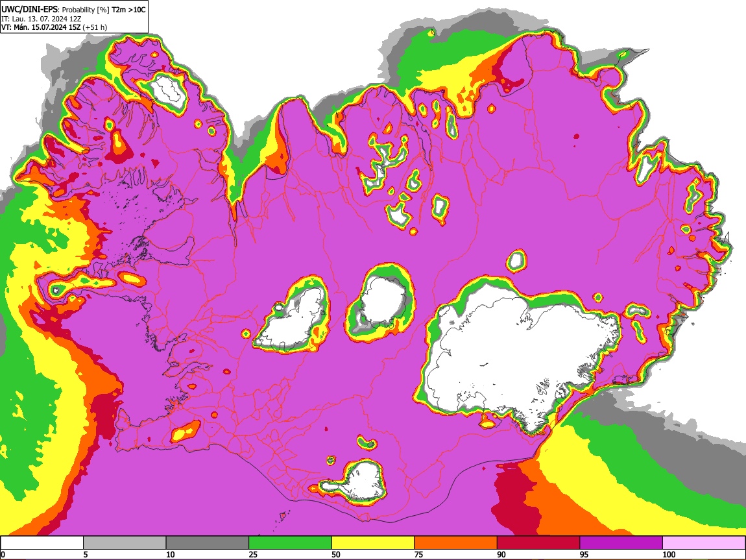The image size is (746, 560).
Task: Click the '(+51 h)' forecast lead text
Action: pos(95,27)
